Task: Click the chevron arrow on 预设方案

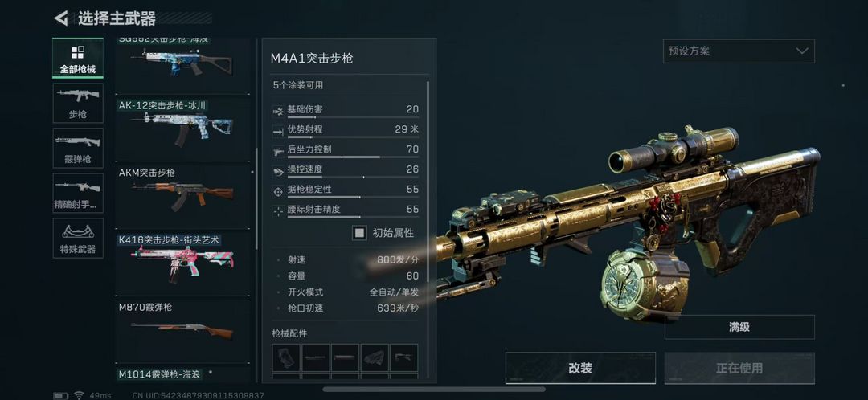Action: point(801,51)
